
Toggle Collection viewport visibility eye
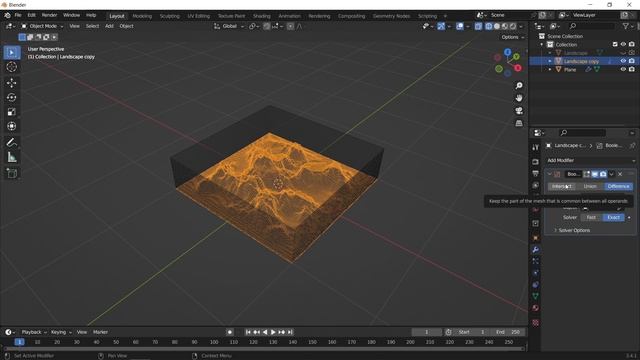pos(623,44)
